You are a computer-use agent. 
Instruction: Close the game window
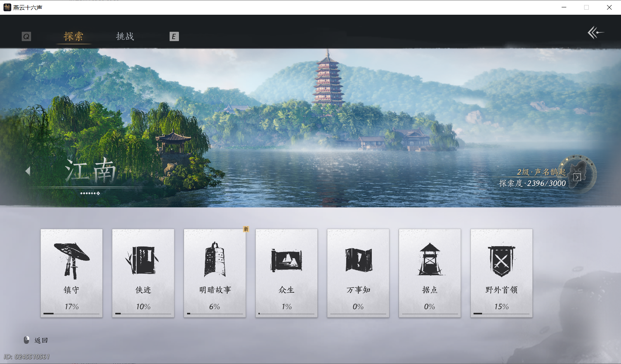609,7
